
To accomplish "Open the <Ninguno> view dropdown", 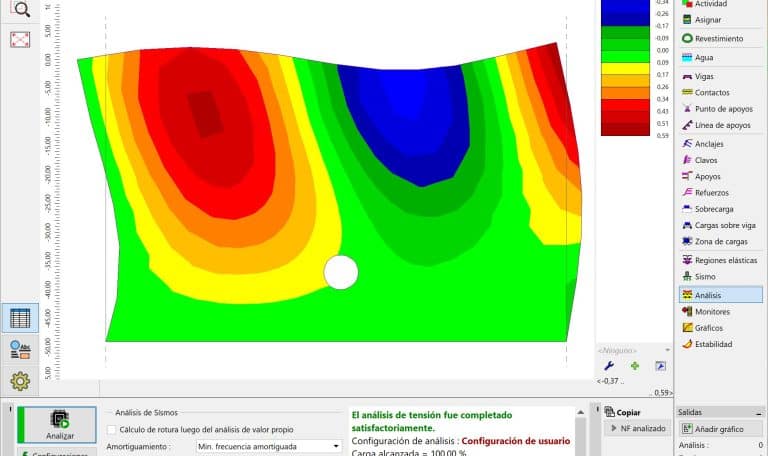I will tap(634, 350).
